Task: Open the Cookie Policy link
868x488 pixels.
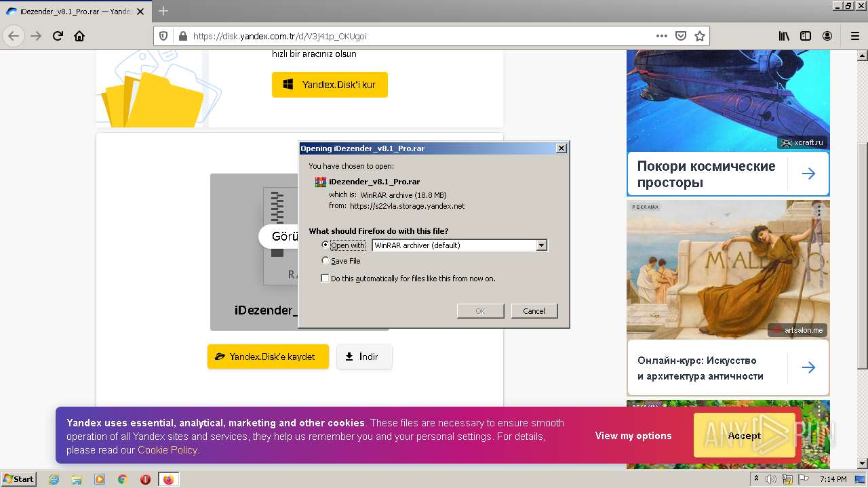Action: tap(167, 450)
